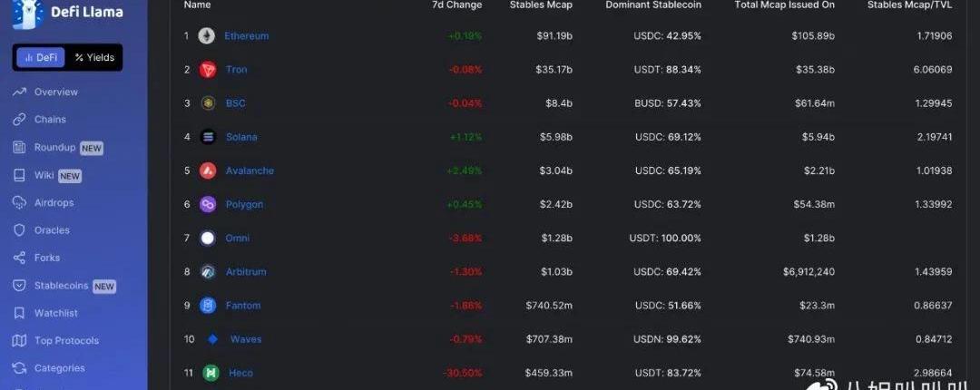
Task: Switch to the DeFi toggle option
Action: (x=41, y=57)
